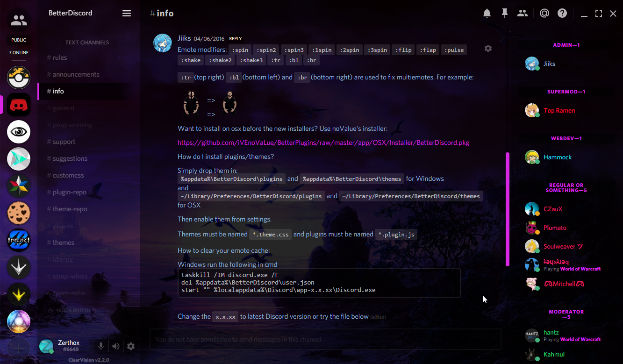
Task: Open the red Discord logo server
Action: (18, 105)
